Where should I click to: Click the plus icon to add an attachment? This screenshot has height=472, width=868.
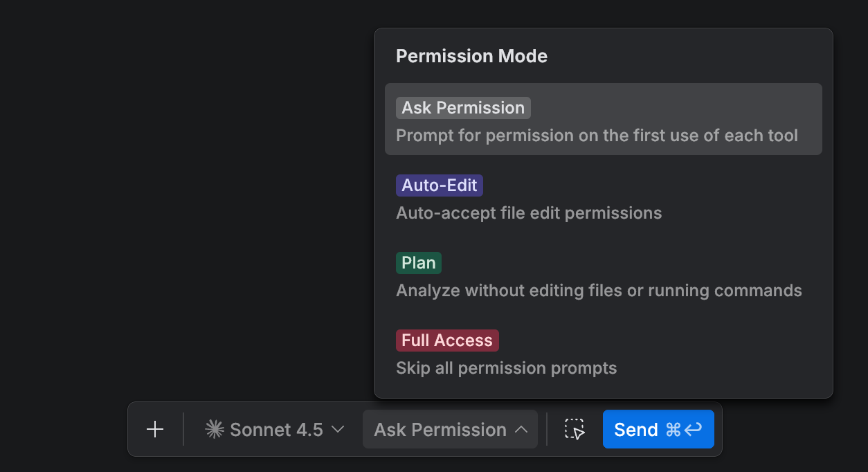(x=155, y=429)
